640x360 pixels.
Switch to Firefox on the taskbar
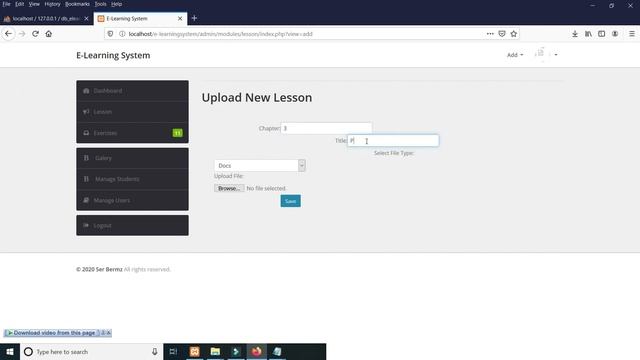[256, 351]
